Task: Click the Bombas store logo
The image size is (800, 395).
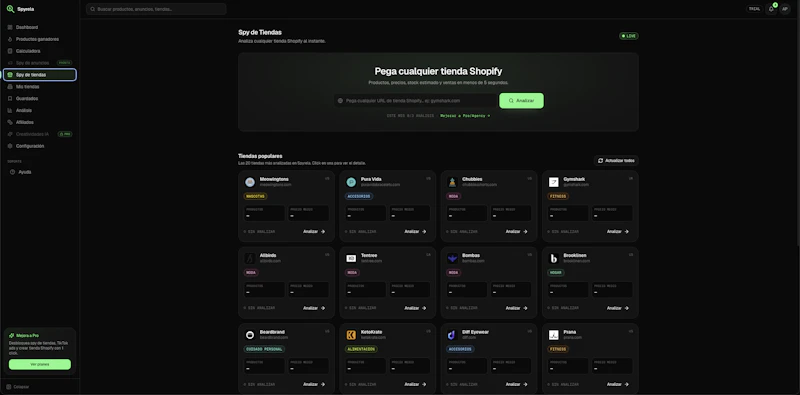Action: coord(452,258)
